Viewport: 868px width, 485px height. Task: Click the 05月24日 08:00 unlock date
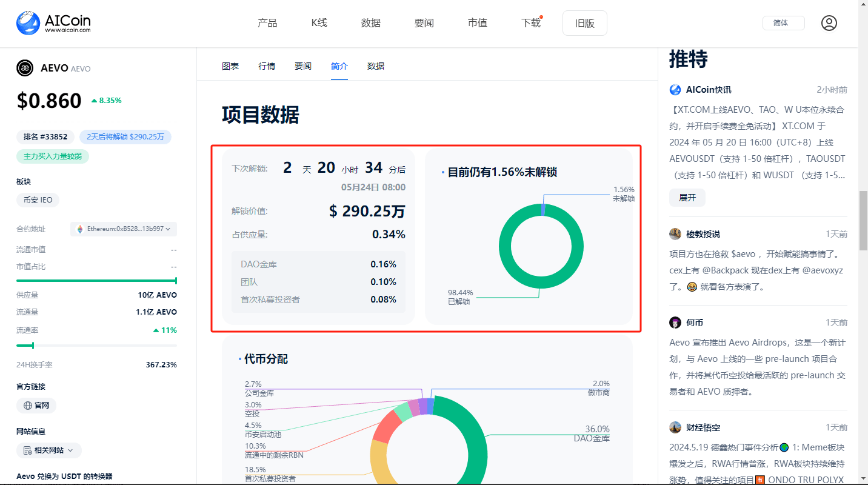373,187
